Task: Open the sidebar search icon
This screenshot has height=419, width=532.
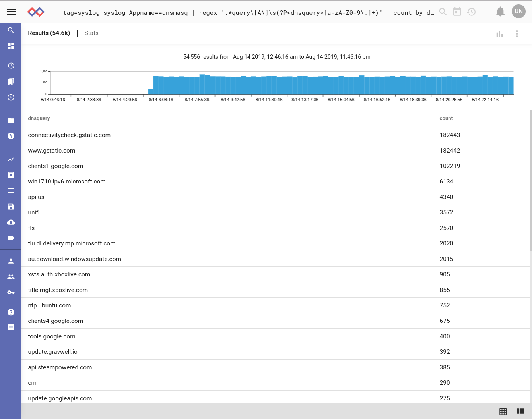Action: pyautogui.click(x=11, y=30)
